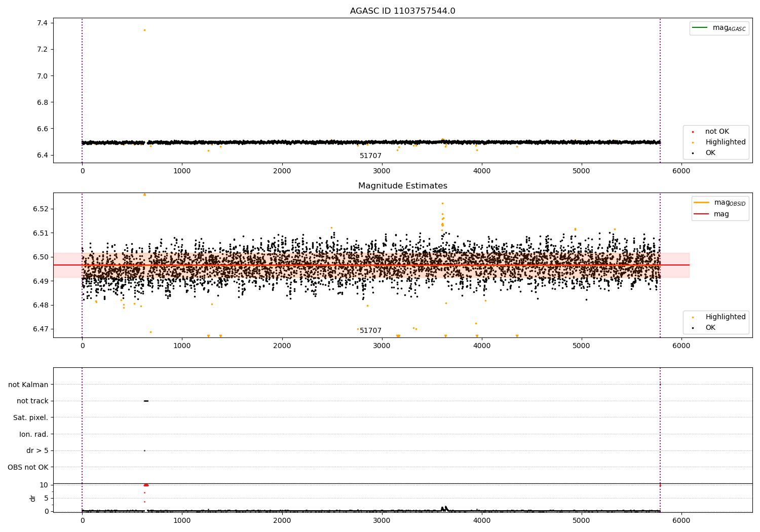
Task: Click the 6000 x-axis tick in bottom panel
Action: pos(681,520)
